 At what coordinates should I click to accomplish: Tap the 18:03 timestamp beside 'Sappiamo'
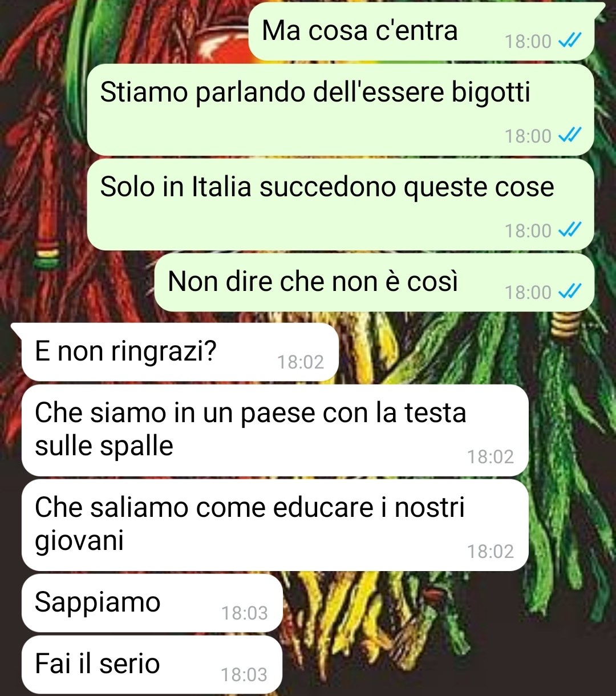pos(245,613)
